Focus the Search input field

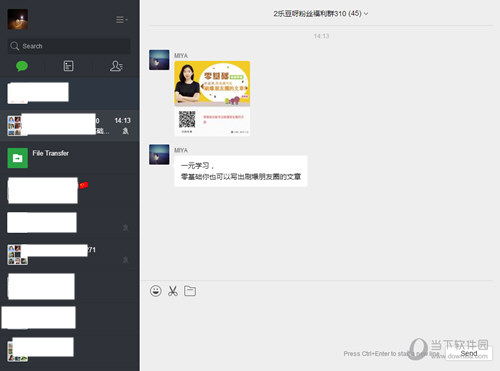click(x=69, y=46)
